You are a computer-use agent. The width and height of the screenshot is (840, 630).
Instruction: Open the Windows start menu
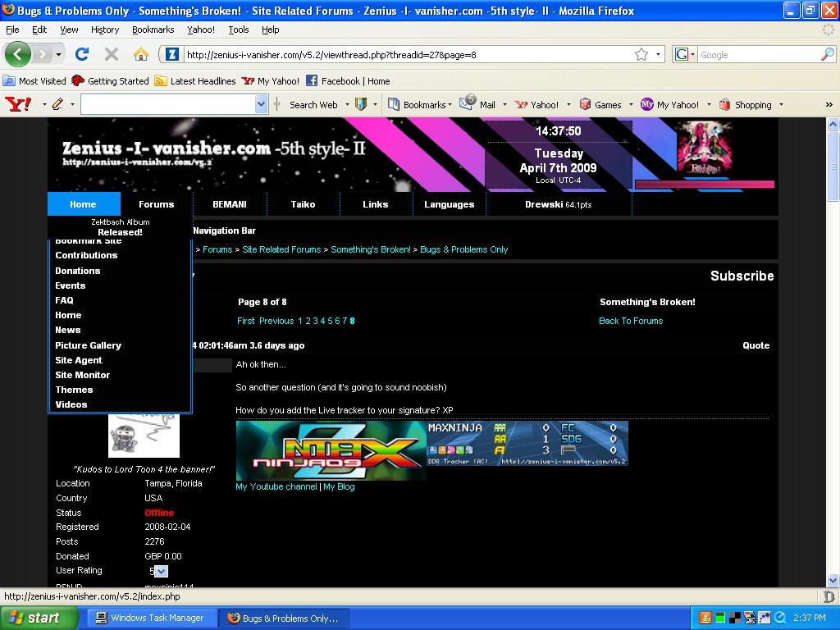point(39,618)
